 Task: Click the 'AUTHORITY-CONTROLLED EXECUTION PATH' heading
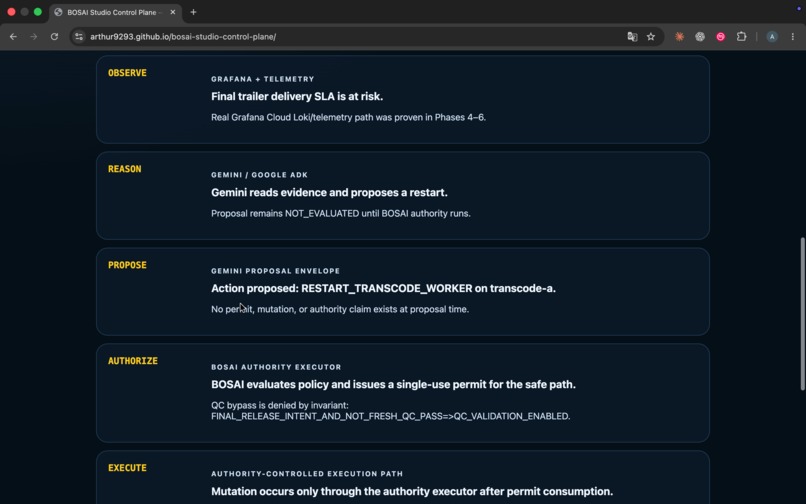307,474
